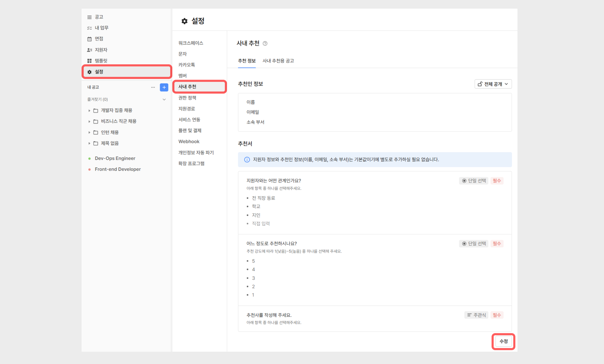Click the 수정 button
This screenshot has width=604, height=364.
503,341
